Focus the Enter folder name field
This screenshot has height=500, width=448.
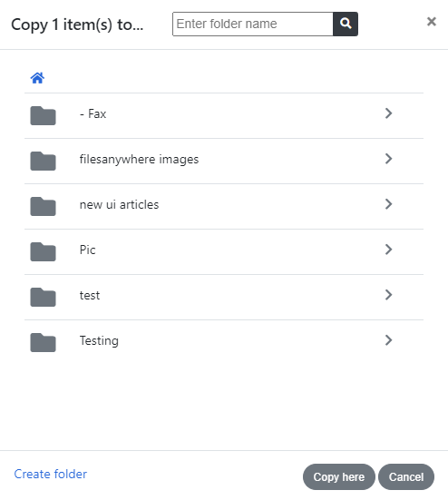tap(253, 24)
